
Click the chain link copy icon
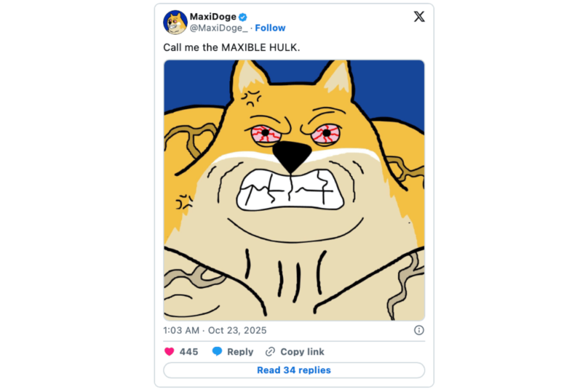271,352
